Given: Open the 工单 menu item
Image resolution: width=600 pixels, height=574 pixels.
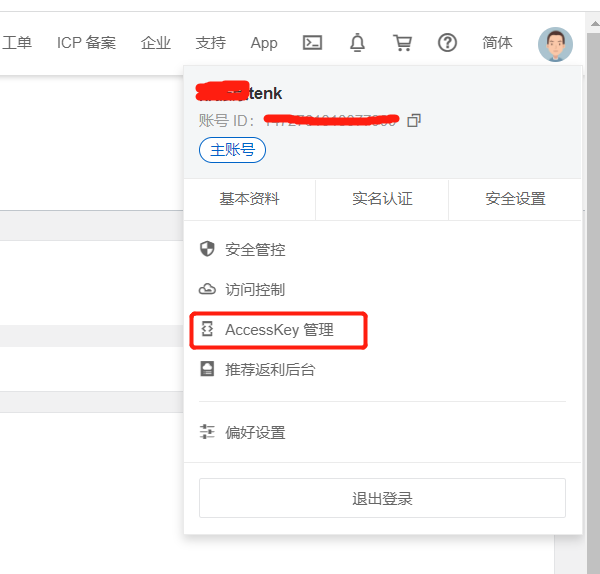Looking at the screenshot, I should 16,43.
